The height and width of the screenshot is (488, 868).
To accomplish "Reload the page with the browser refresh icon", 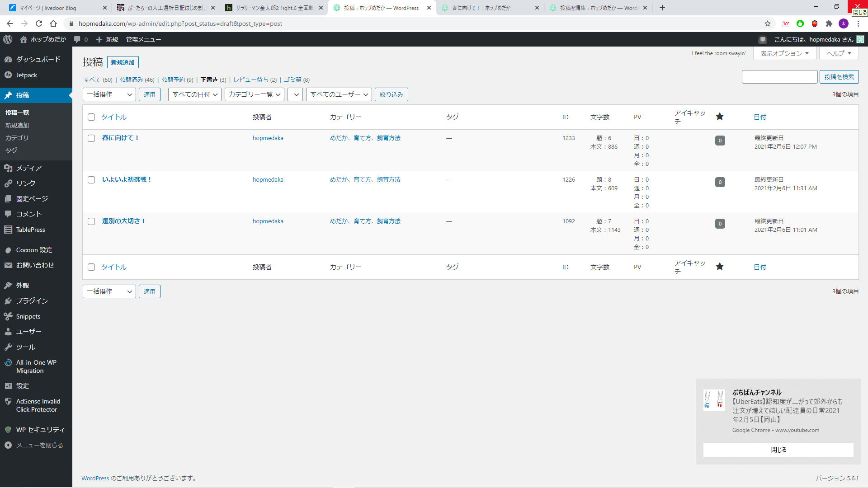I will click(x=39, y=23).
